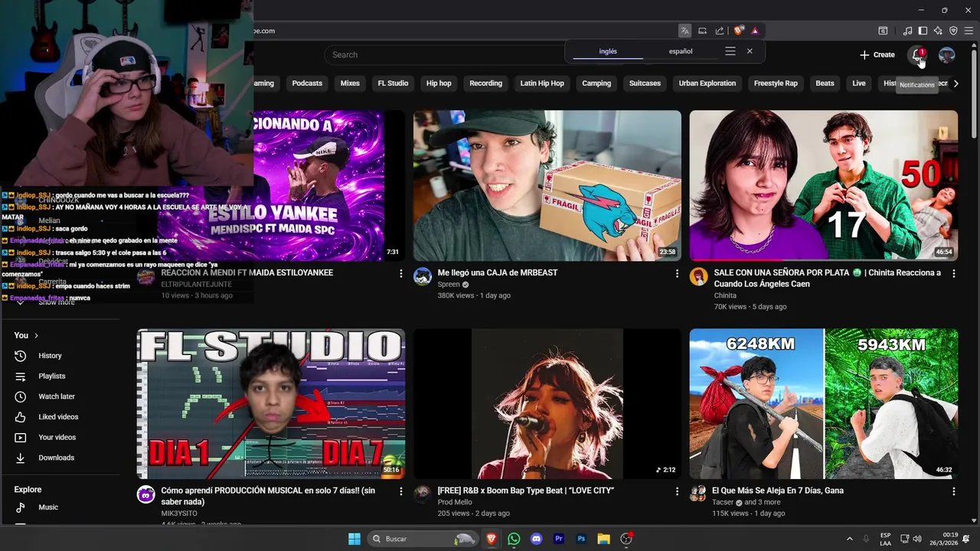Viewport: 980px width, 551px height.
Task: Open Photoshop from the taskbar
Action: click(x=581, y=539)
